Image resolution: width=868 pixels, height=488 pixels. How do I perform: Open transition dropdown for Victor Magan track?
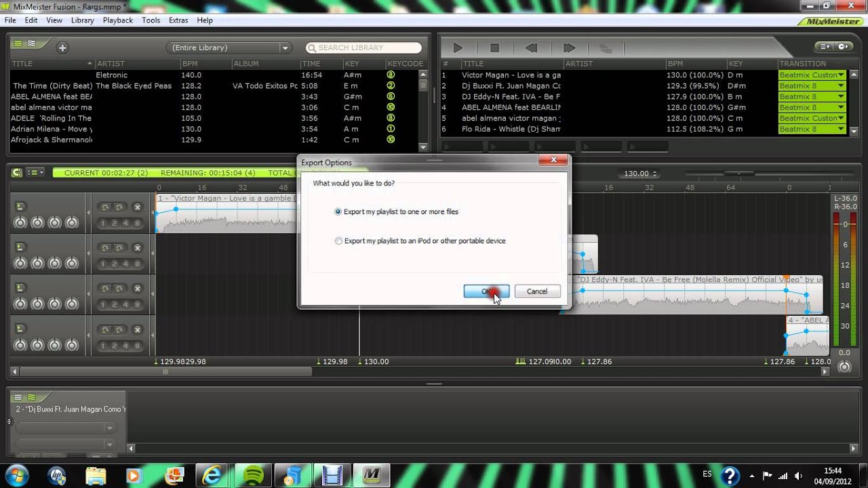click(841, 75)
